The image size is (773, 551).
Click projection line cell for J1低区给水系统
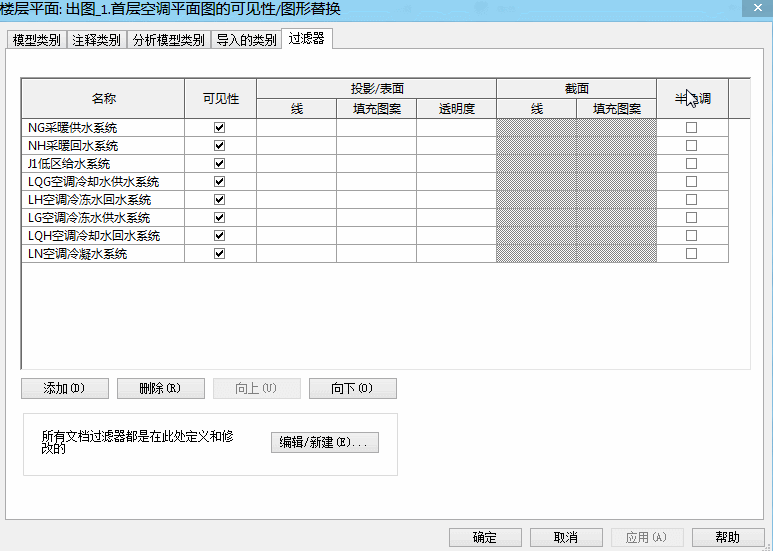pos(296,164)
